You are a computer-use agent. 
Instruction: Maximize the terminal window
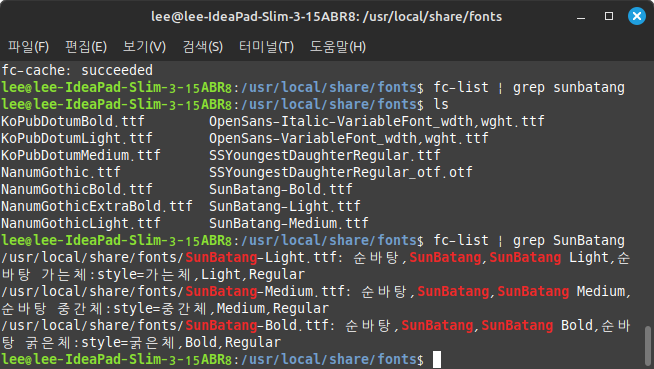coord(609,16)
